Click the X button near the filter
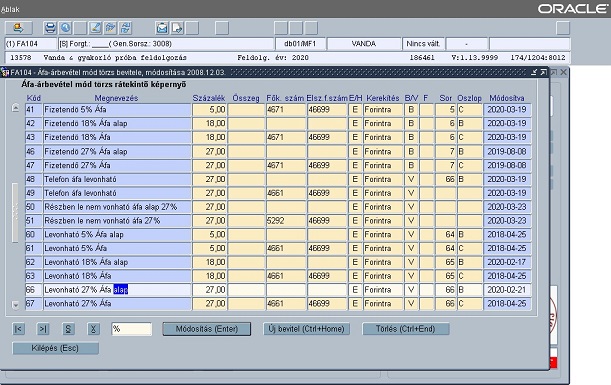611x385 pixels. tap(93, 329)
